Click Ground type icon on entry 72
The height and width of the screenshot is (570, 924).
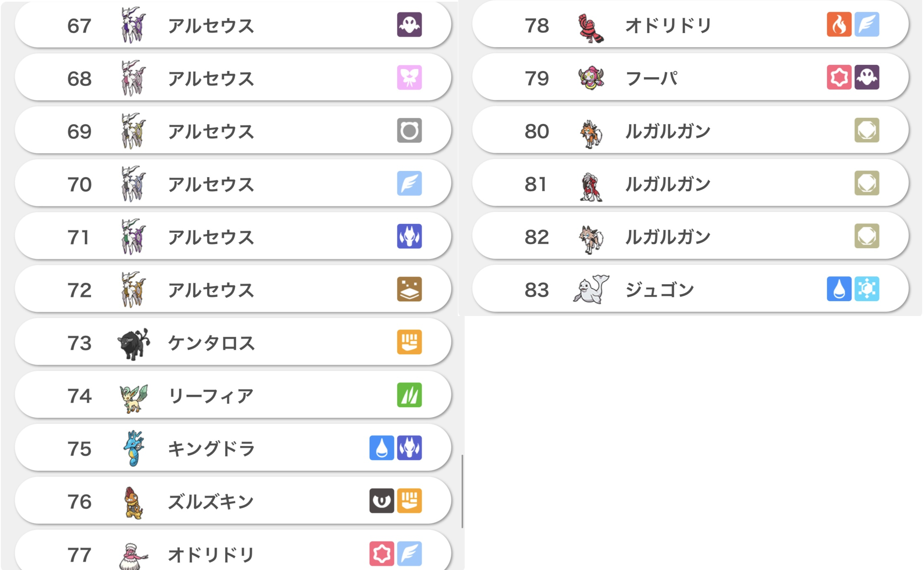pos(409,289)
